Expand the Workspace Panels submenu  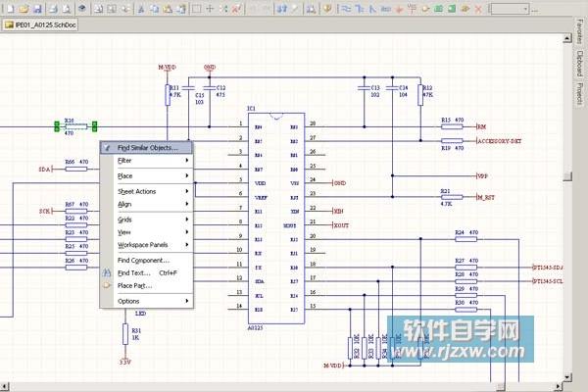coord(147,245)
